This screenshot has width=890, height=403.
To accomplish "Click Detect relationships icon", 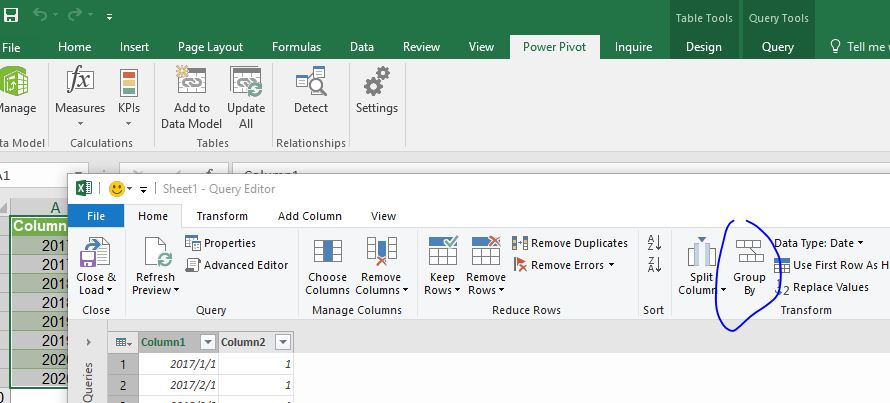I will [311, 83].
